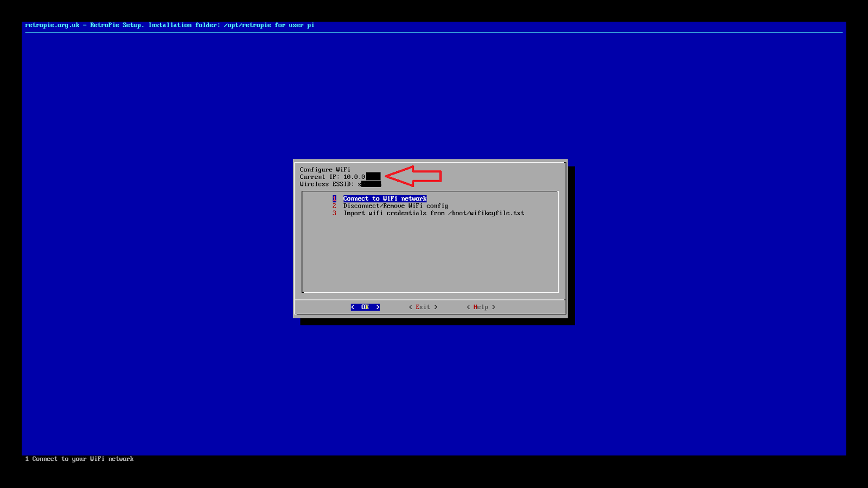Click the redacted IP address block
This screenshot has height=488, width=868.
pyautogui.click(x=373, y=176)
